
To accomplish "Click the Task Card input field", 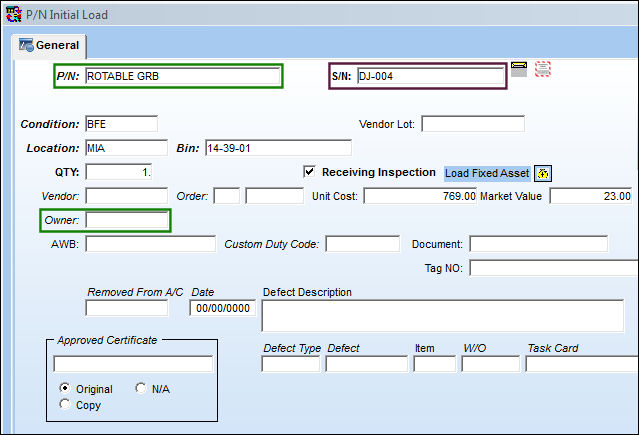I will click(x=582, y=364).
